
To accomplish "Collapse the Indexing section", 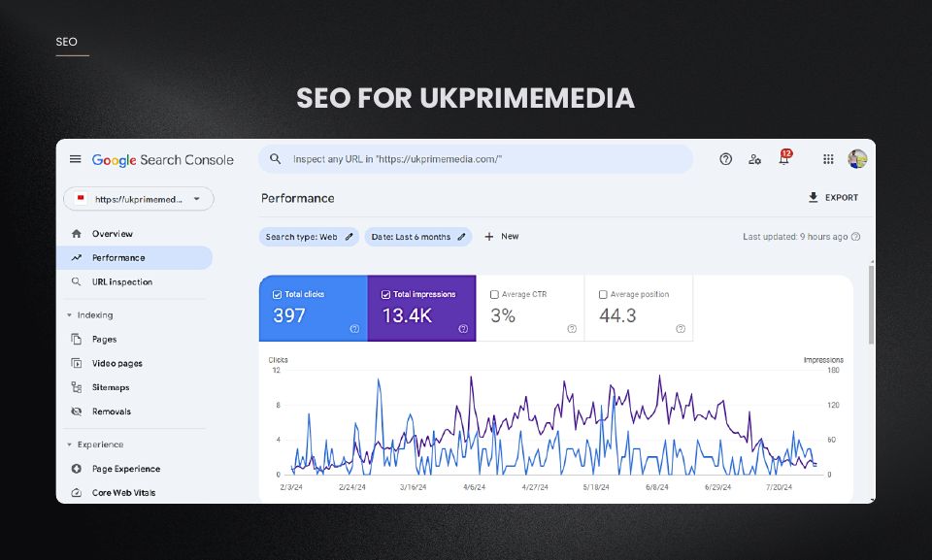I will 69,315.
